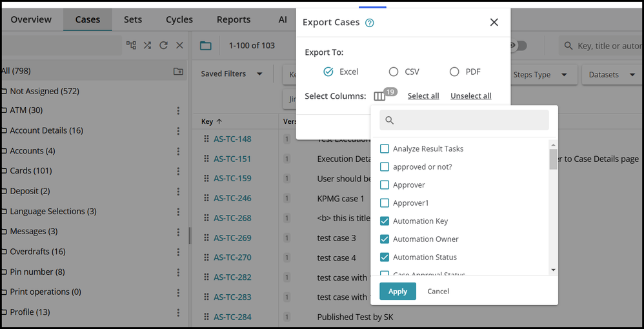Open the kebab menu for ATM folder
Image resolution: width=644 pixels, height=329 pixels.
pos(178,110)
